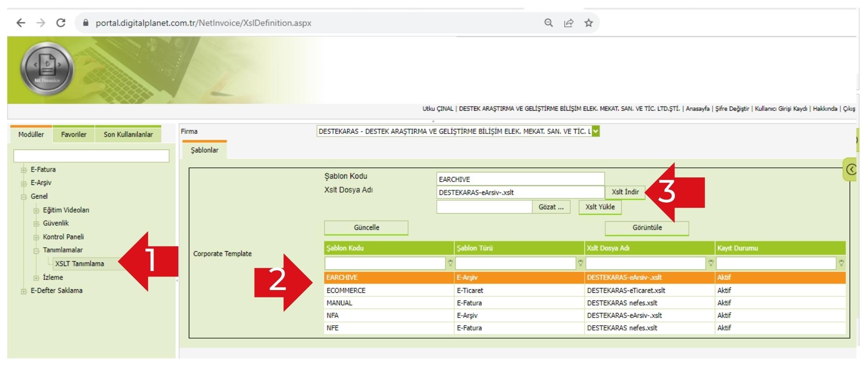Image resolution: width=868 pixels, height=365 pixels.
Task: Edit the Xslt Dosya Adı field
Action: pyautogui.click(x=520, y=192)
